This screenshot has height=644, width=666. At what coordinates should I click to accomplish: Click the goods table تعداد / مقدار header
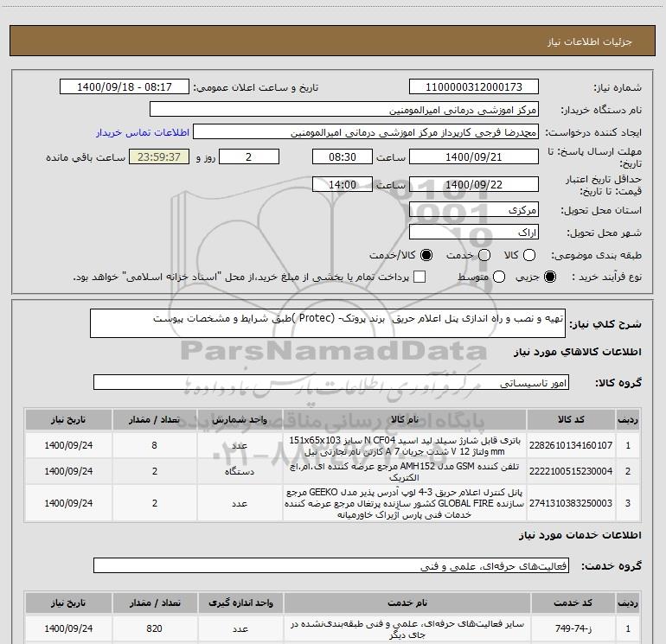click(x=155, y=419)
